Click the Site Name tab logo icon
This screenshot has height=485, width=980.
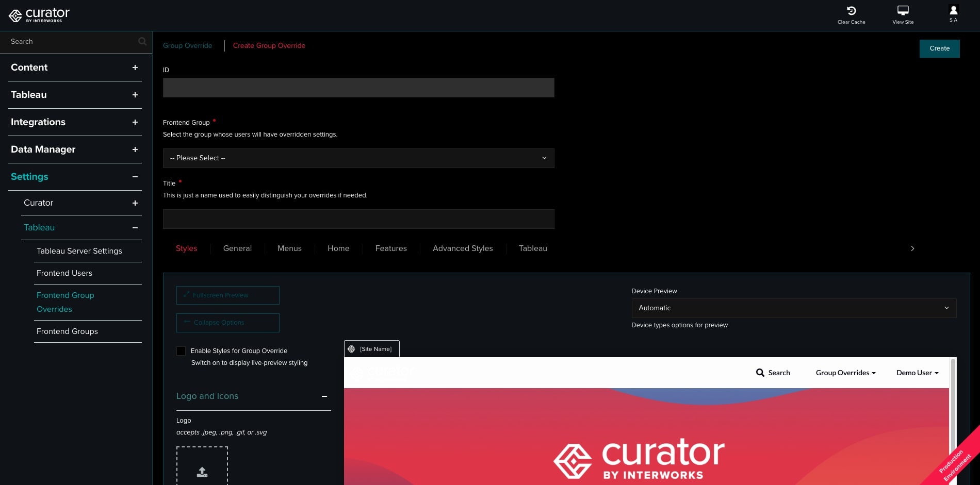pos(351,349)
